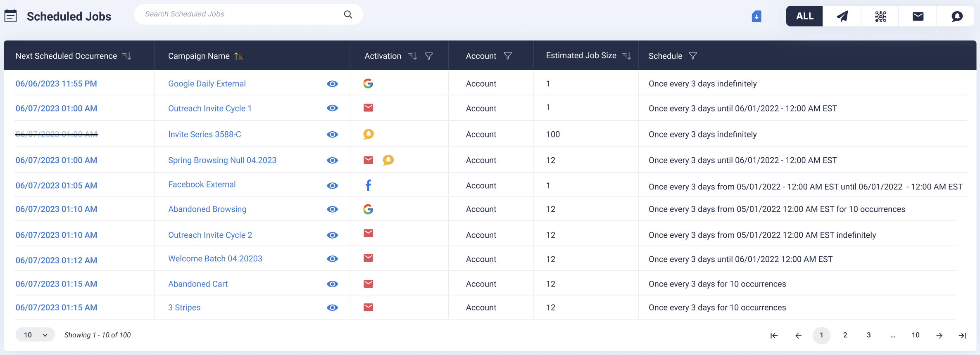The image size is (980, 355).
Task: Click 'Showing 1 - 10 of 100' text
Action: [98, 335]
